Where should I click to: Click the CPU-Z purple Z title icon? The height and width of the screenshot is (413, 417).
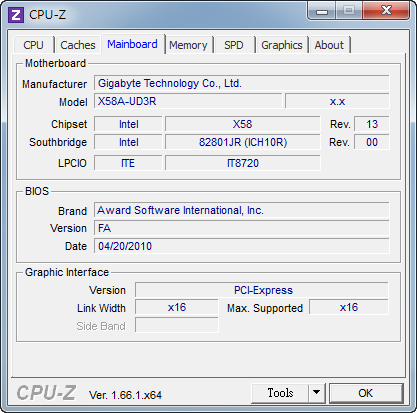tap(16, 15)
